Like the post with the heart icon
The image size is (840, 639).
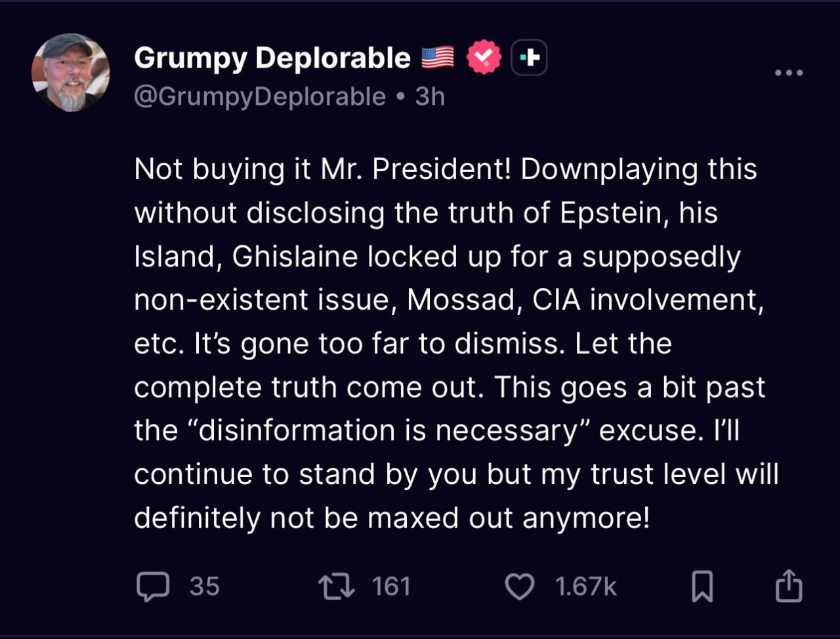tap(520, 586)
